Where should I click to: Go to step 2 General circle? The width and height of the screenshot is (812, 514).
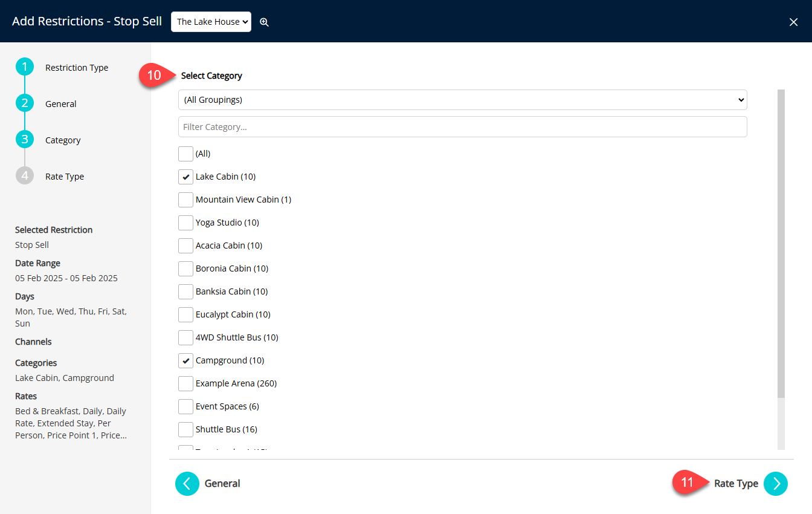tap(25, 103)
